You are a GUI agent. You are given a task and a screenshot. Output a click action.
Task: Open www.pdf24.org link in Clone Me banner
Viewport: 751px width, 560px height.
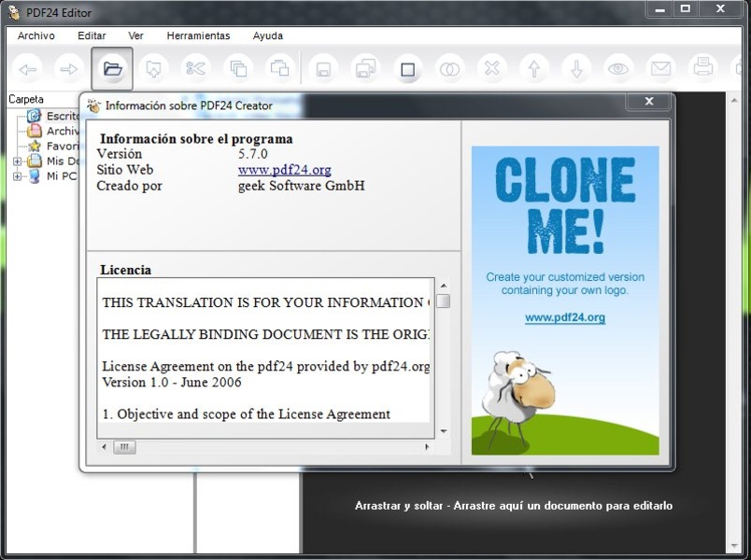pos(565,317)
